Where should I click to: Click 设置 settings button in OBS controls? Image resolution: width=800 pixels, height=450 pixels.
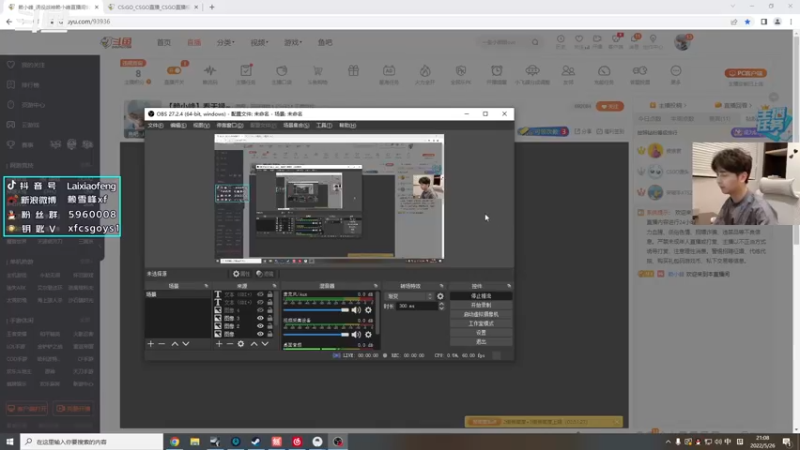[481, 333]
